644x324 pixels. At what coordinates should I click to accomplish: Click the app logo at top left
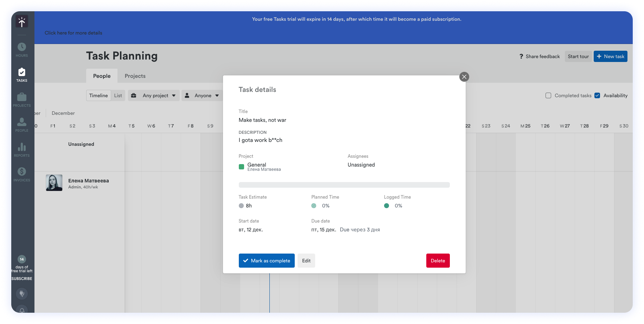point(22,22)
